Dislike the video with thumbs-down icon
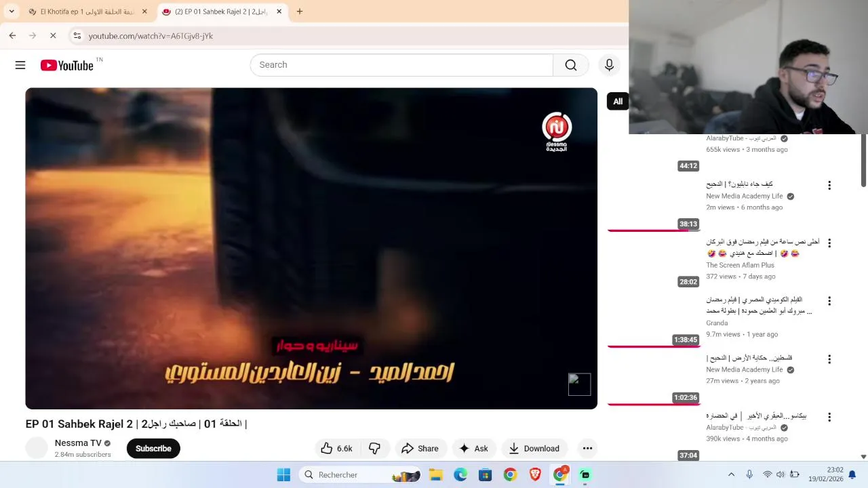Image resolution: width=868 pixels, height=488 pixels. (x=374, y=448)
